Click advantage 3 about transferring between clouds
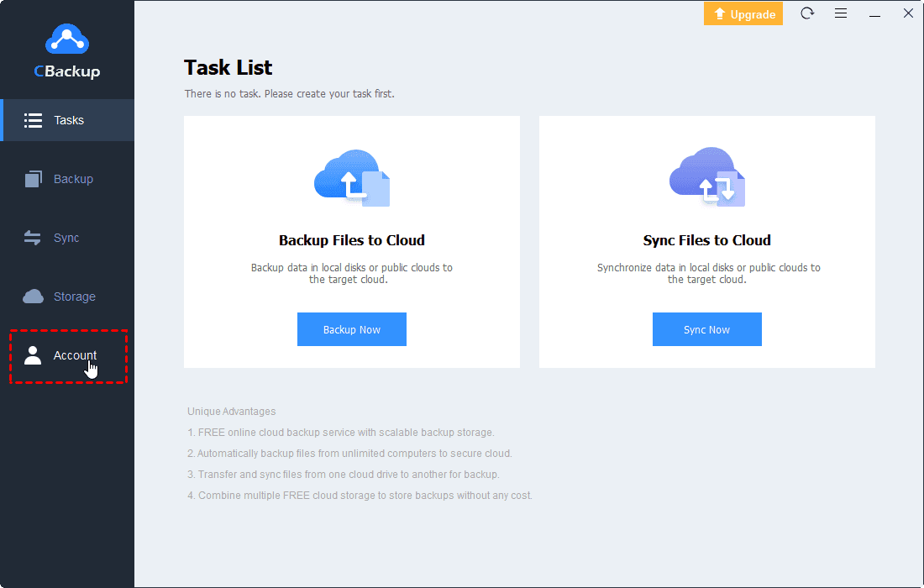The width and height of the screenshot is (924, 588). click(x=343, y=475)
